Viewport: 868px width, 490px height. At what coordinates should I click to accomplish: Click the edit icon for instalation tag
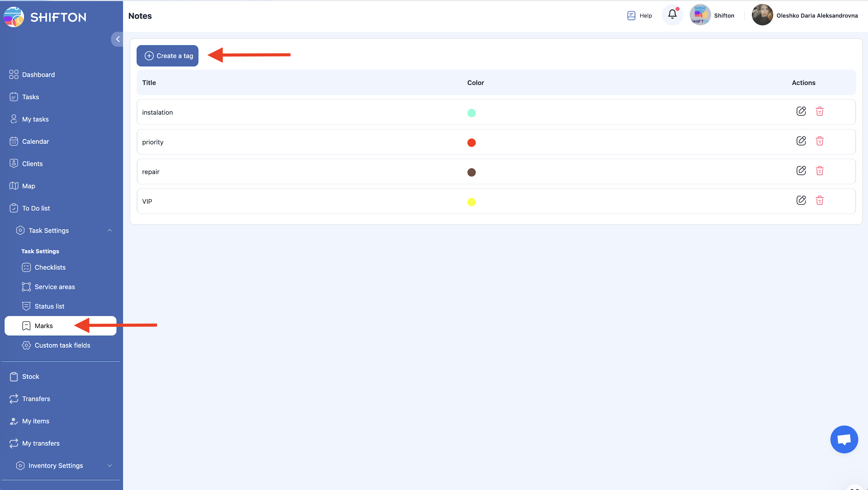click(801, 111)
